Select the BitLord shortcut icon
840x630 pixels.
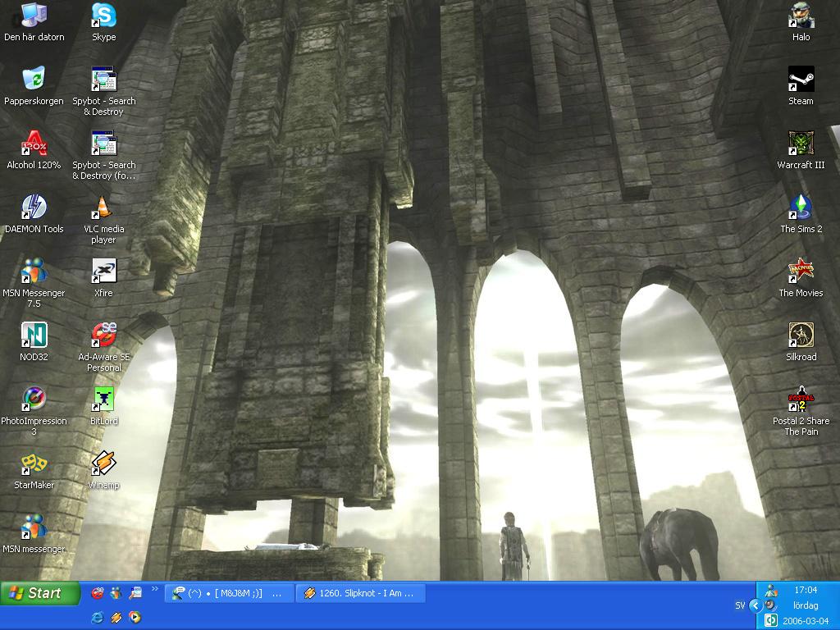pos(103,406)
